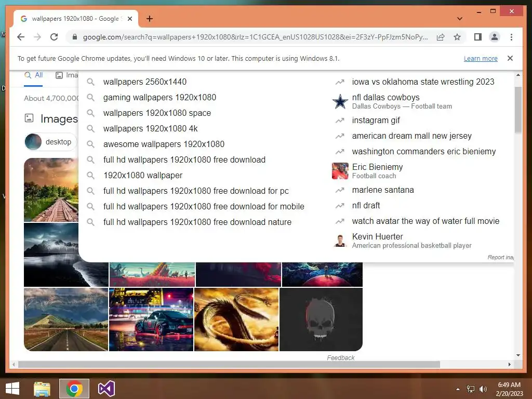Open the Chrome side panel

coord(478,37)
